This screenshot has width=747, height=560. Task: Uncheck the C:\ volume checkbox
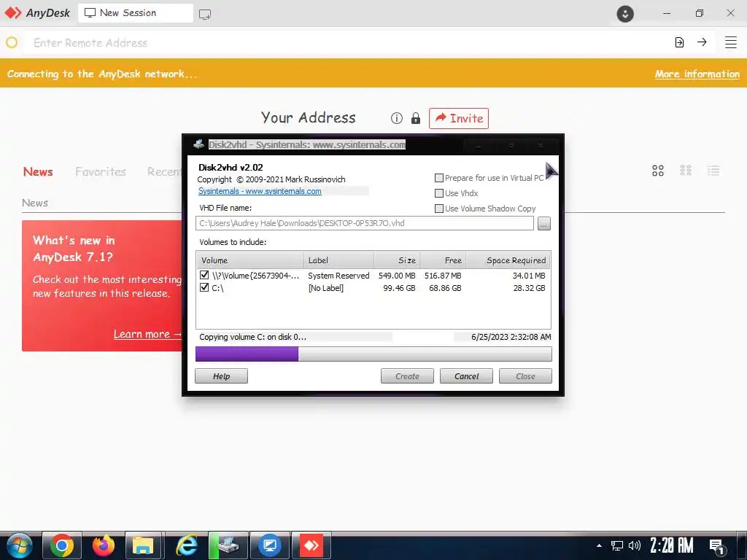coord(204,287)
